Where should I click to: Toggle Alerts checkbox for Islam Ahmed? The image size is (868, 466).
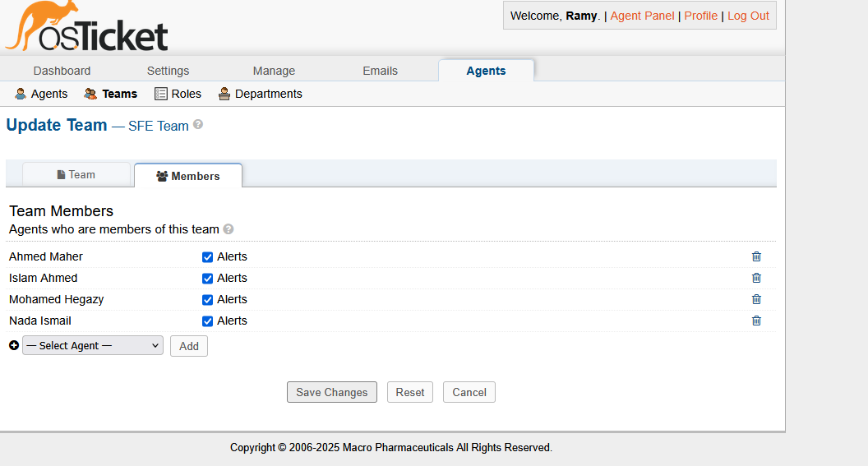click(x=207, y=279)
